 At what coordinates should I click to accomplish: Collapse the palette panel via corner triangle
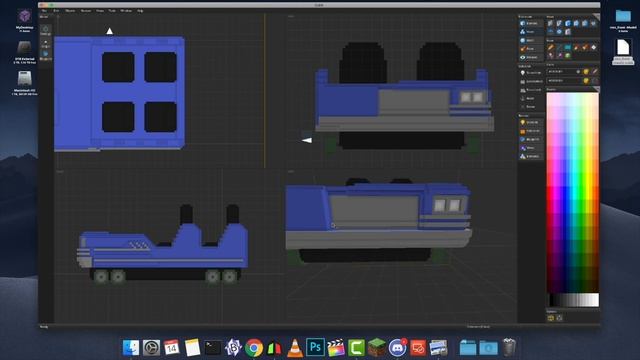click(x=596, y=89)
